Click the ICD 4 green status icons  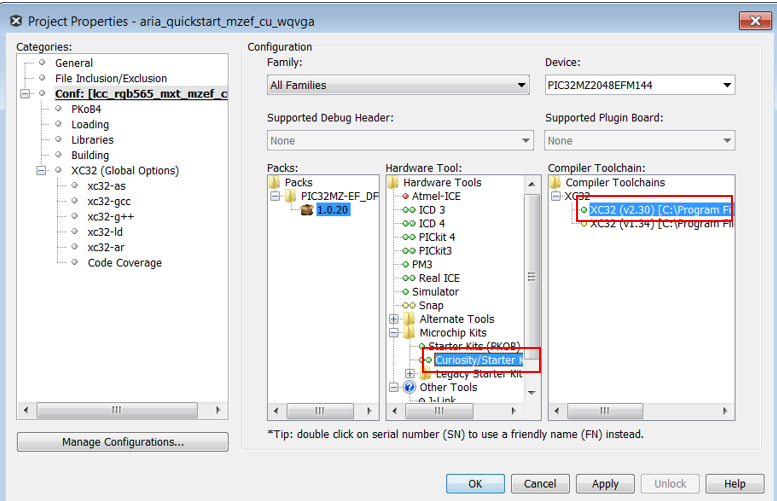(x=409, y=223)
